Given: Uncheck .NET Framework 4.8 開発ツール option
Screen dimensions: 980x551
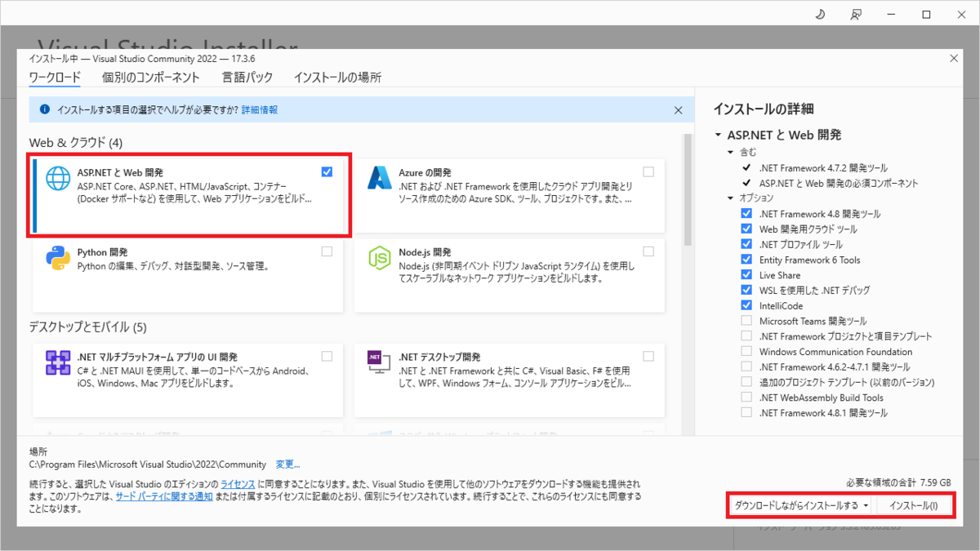Looking at the screenshot, I should pos(746,214).
